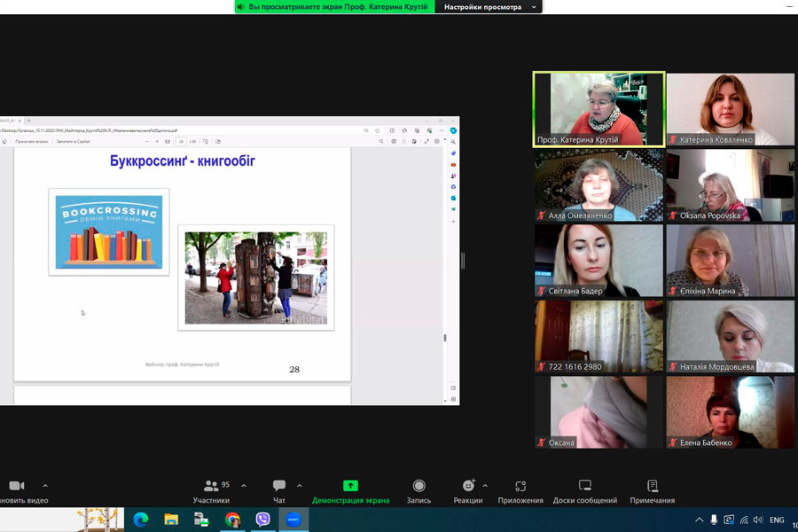The height and width of the screenshot is (532, 798).
Task: Open Доски сообщений whiteboards
Action: pos(584,490)
